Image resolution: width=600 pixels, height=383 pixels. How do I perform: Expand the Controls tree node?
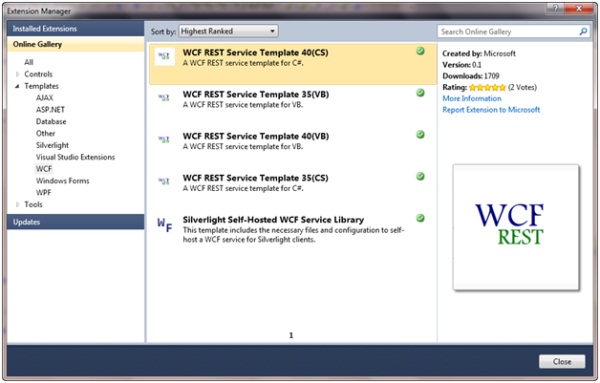(18, 74)
